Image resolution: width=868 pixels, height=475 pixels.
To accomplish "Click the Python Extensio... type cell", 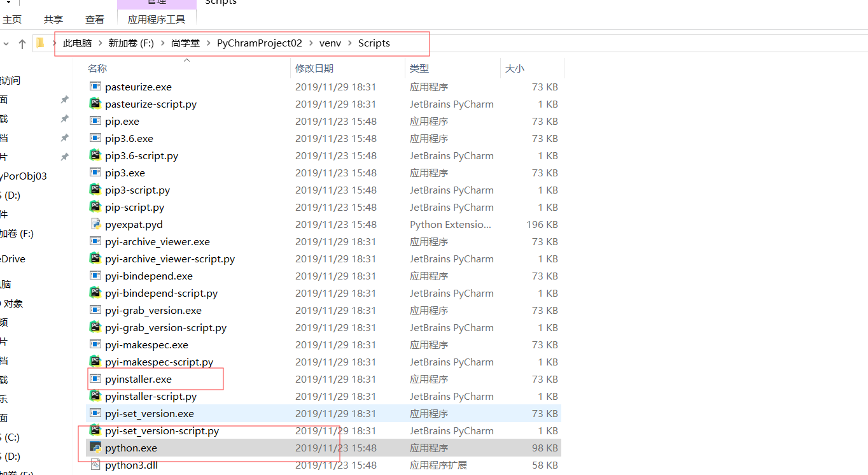I will pyautogui.click(x=451, y=224).
